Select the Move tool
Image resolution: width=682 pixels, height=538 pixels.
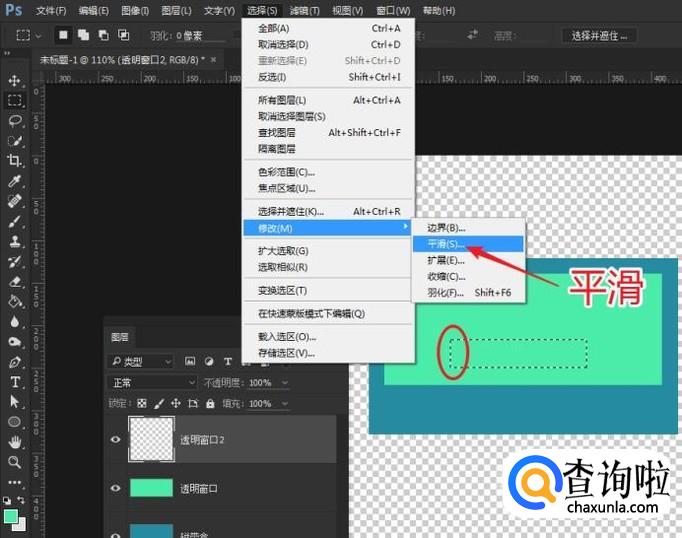[x=15, y=80]
